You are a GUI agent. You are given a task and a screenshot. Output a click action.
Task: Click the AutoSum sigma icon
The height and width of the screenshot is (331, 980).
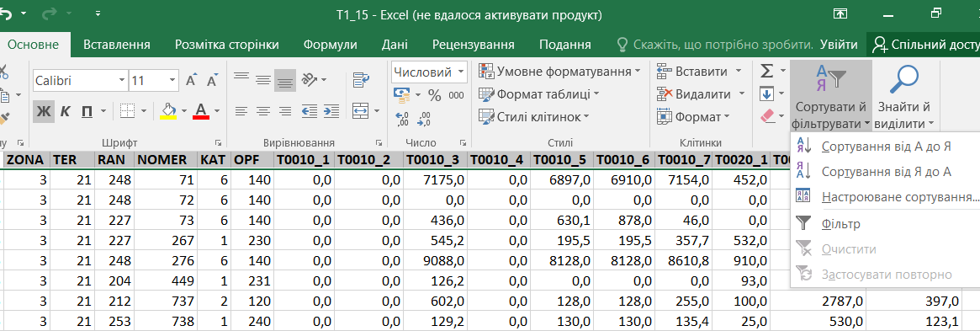[x=766, y=72]
